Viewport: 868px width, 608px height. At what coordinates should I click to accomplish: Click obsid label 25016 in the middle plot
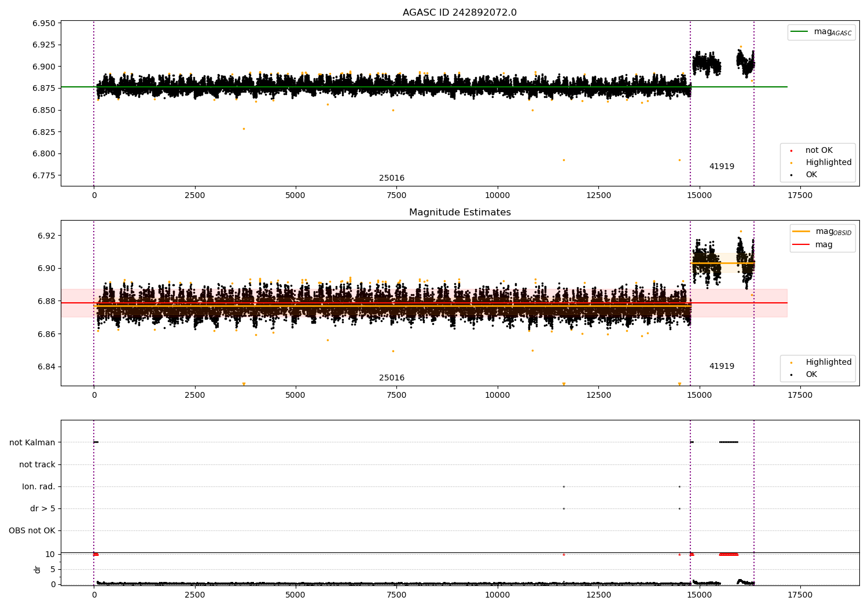point(392,378)
